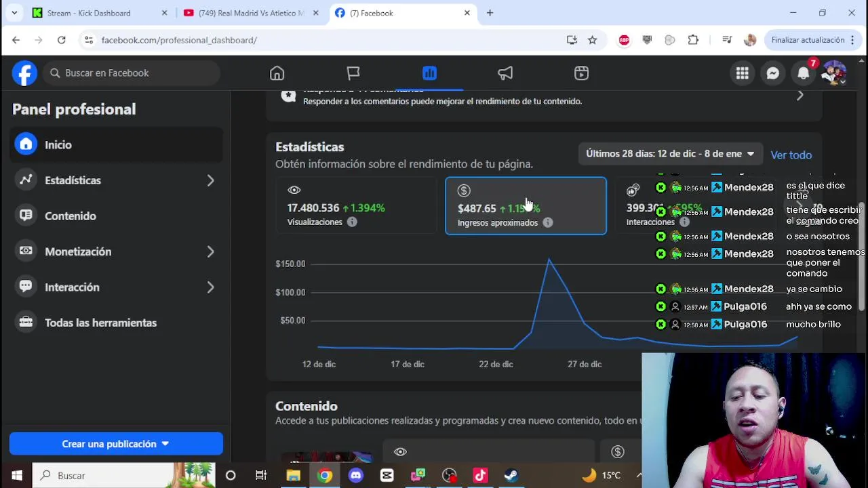Select the Visualizaciones 17.480.536 stat card
Viewport: 868px width, 488px height.
point(356,205)
